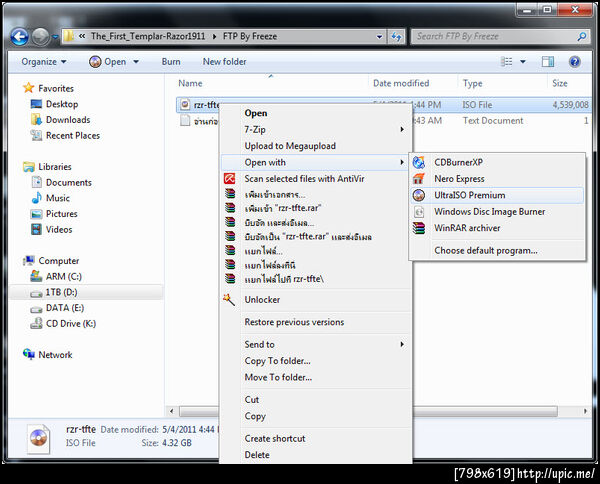Click the AntiVir red umbrella icon
The width and height of the screenshot is (600, 484).
230,179
